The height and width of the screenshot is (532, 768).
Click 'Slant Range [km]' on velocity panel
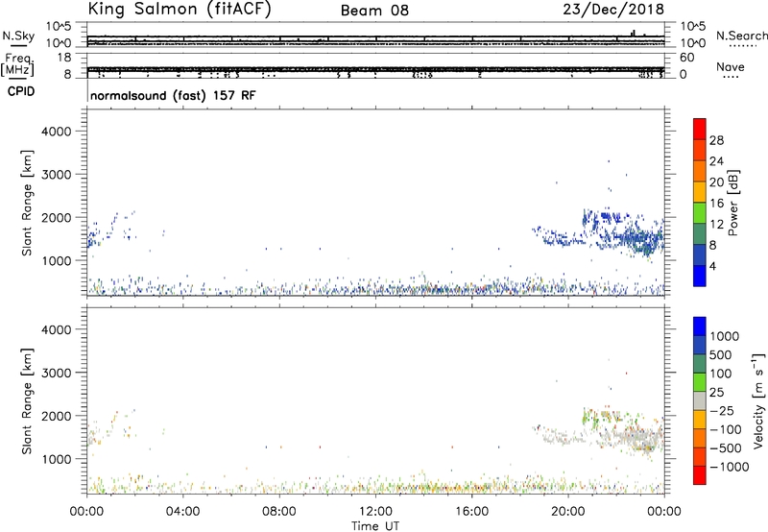pyautogui.click(x=27, y=401)
